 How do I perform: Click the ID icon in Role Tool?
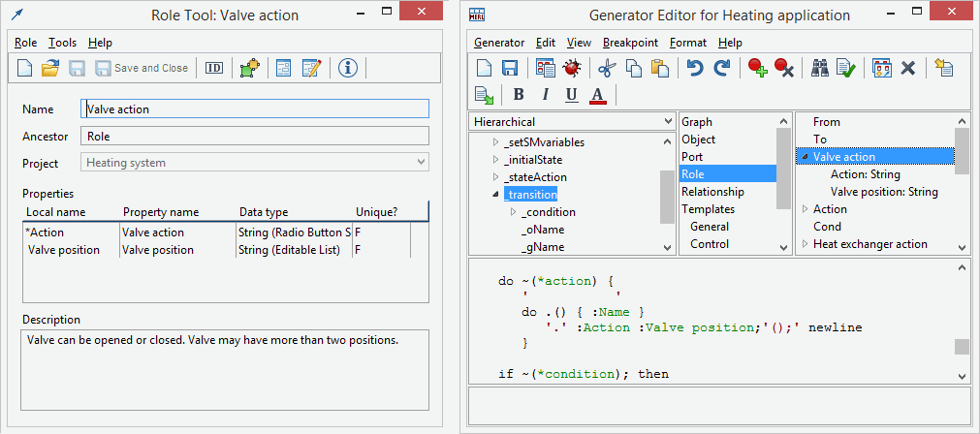[214, 68]
